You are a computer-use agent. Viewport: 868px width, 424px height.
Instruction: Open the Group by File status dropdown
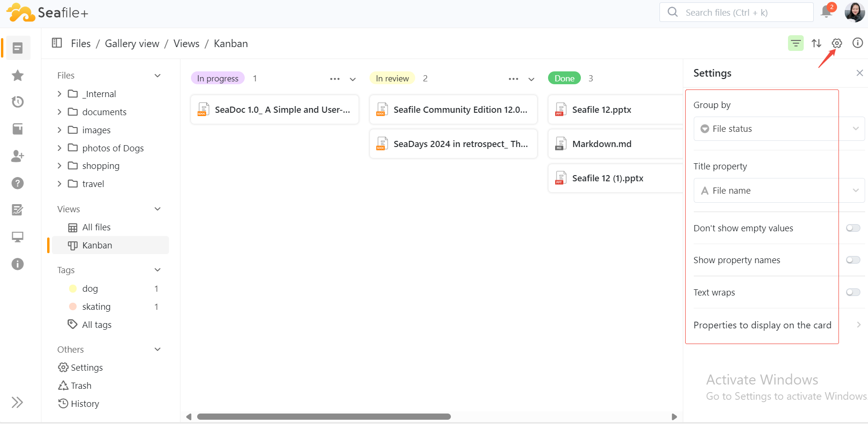pos(778,129)
